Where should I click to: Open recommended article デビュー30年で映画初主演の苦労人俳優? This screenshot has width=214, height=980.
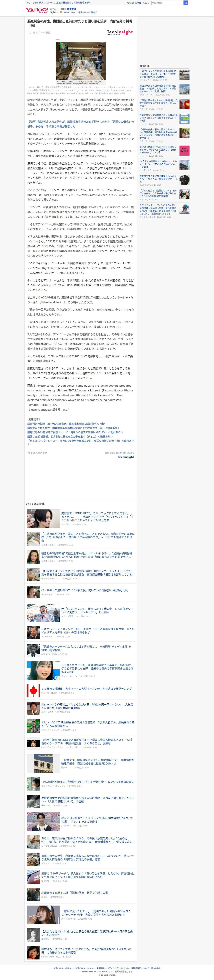[x=87, y=724]
